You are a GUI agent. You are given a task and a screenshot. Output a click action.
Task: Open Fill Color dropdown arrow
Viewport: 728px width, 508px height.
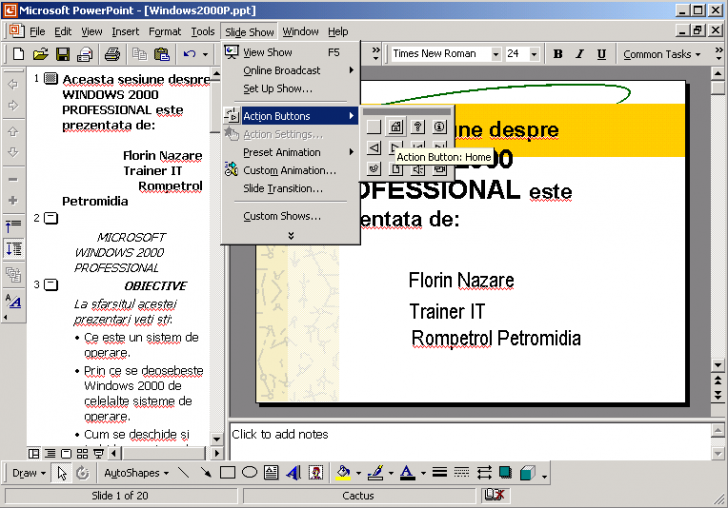358,473
